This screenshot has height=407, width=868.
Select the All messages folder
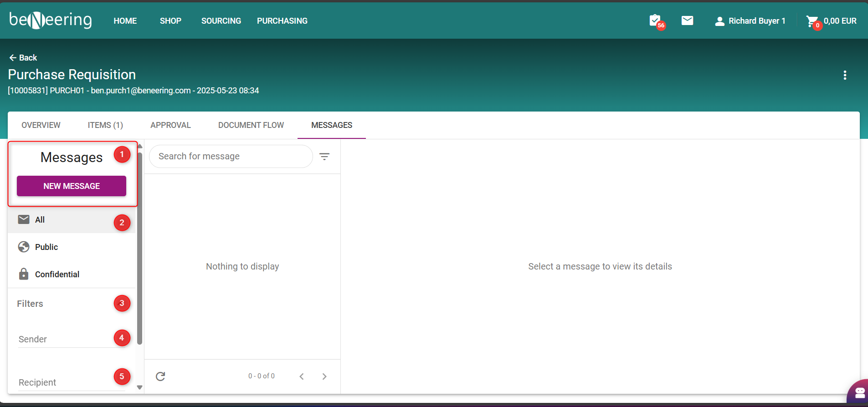40,220
